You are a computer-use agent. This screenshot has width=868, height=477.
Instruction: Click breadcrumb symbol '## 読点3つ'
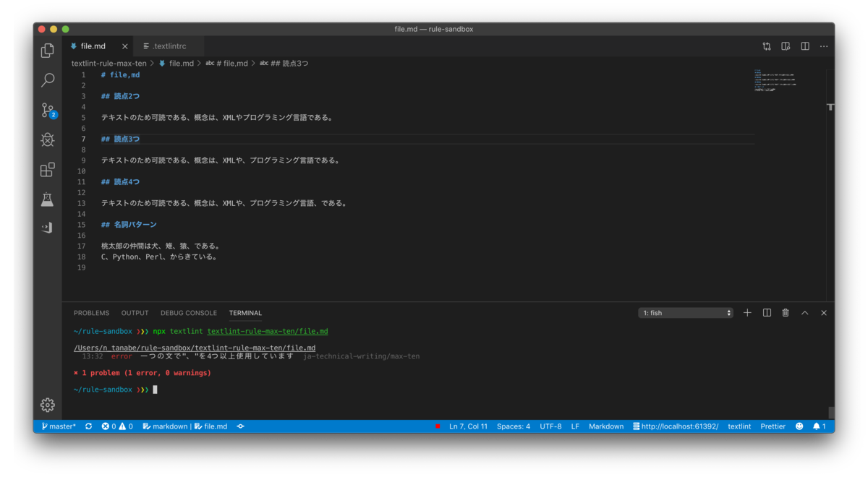coord(284,64)
